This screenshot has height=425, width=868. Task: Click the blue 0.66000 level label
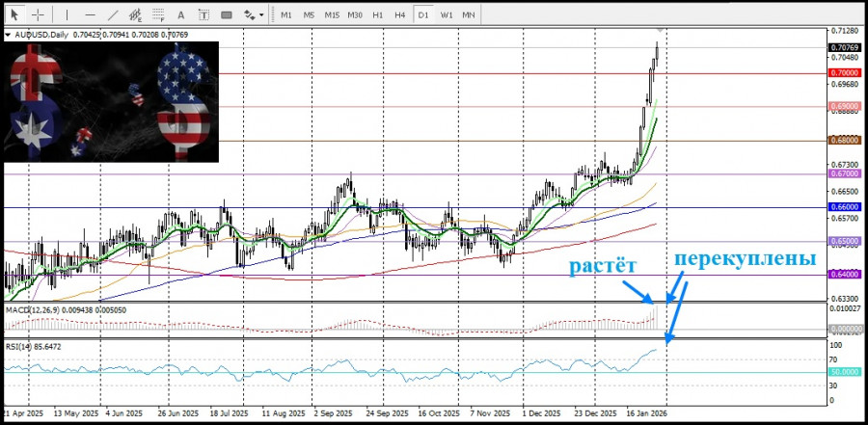[x=844, y=207]
